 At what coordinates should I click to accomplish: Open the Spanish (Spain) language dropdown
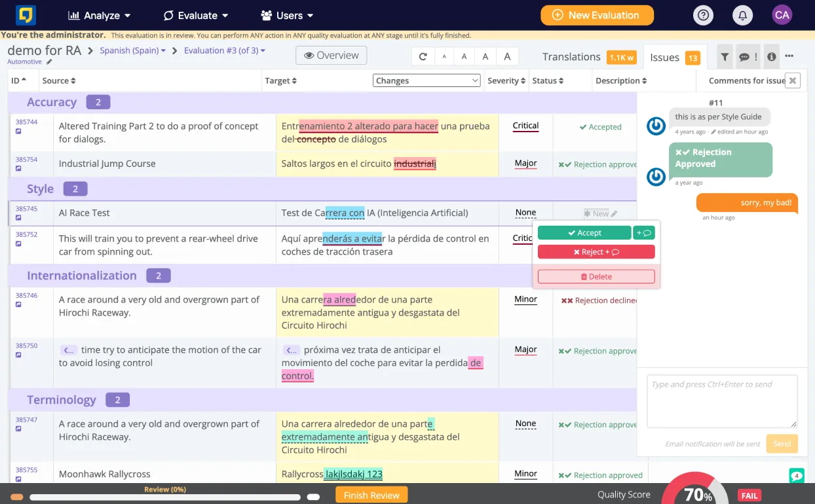point(133,50)
